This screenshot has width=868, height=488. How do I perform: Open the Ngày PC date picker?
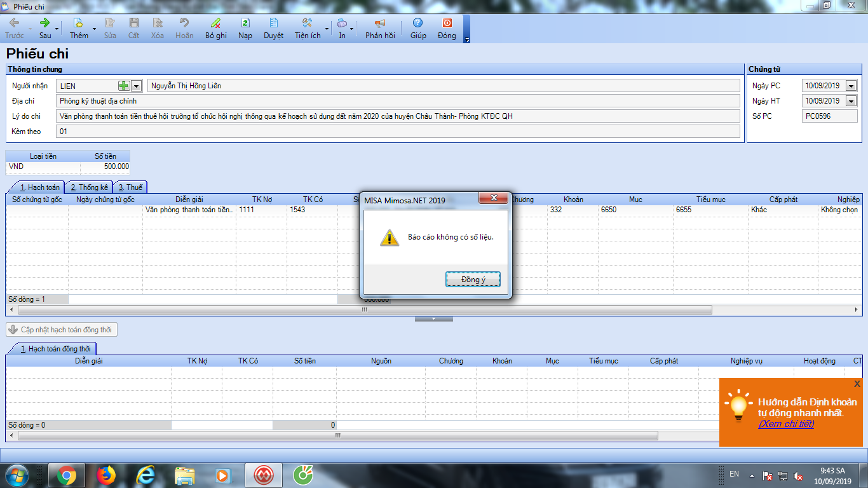tap(851, 86)
